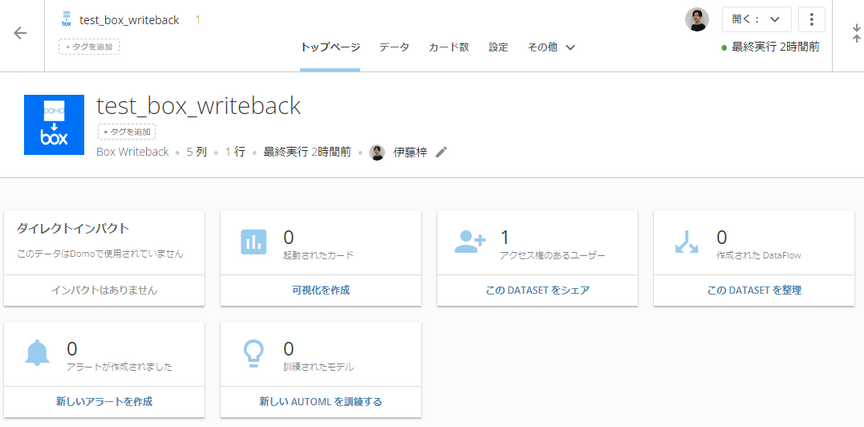Click the small Box connector icon in header
Screen dimensions: 864x427
pos(66,19)
